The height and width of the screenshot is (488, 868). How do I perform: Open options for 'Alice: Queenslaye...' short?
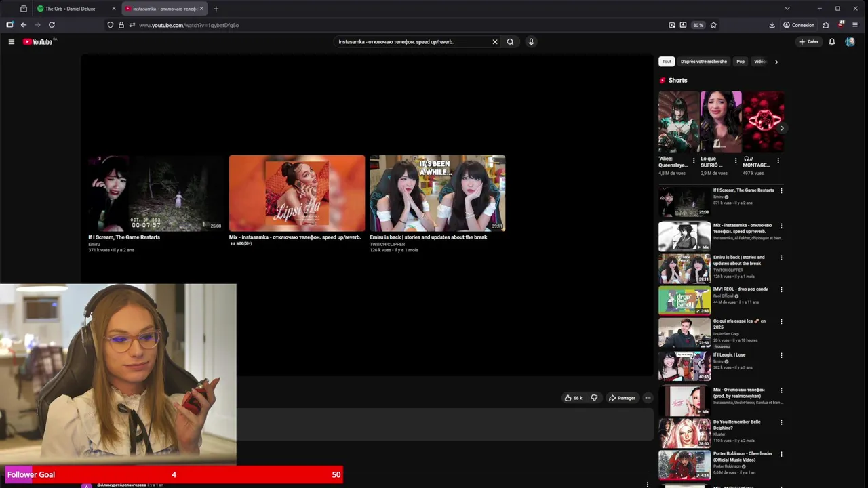tap(693, 161)
